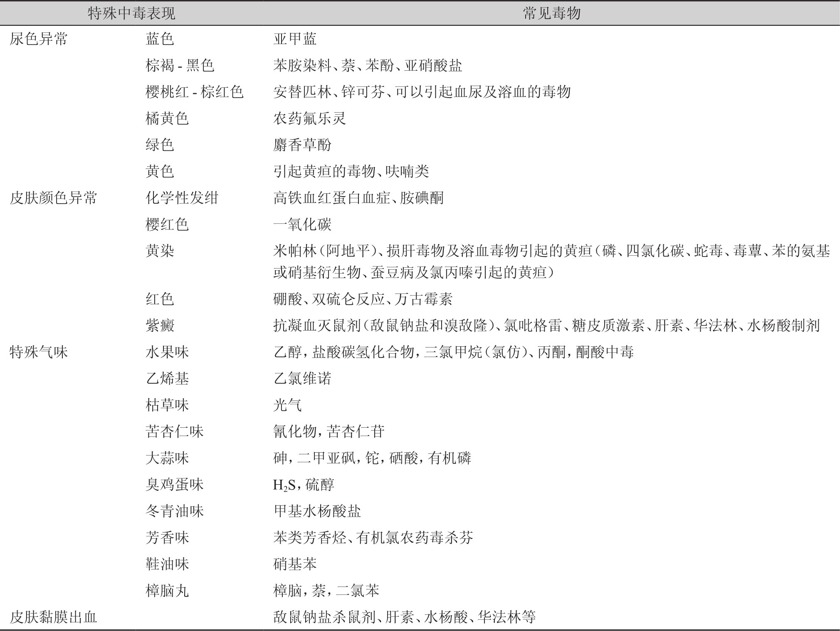Select the row text starting 苯胺染料
840x631 pixels.
pos(368,66)
